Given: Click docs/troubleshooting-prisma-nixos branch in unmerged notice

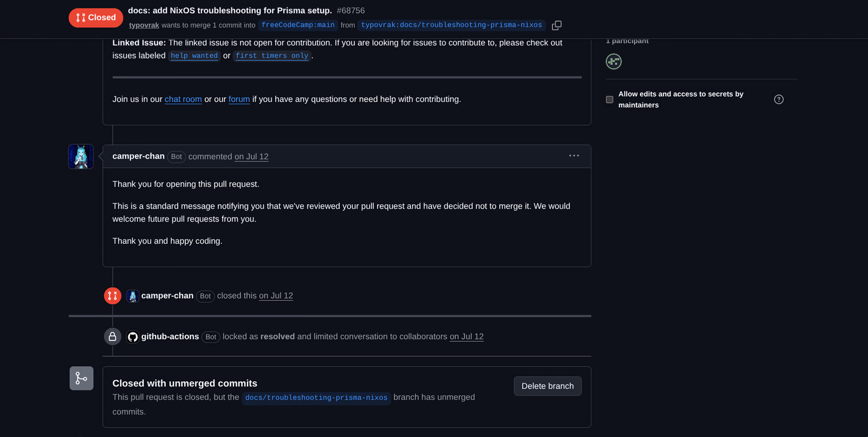Looking at the screenshot, I should click(316, 398).
